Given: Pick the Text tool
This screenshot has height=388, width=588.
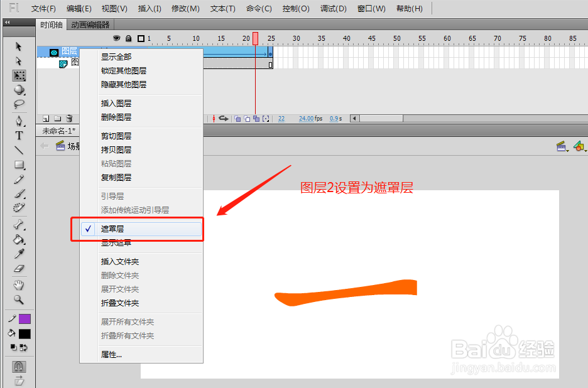Looking at the screenshot, I should [19, 134].
